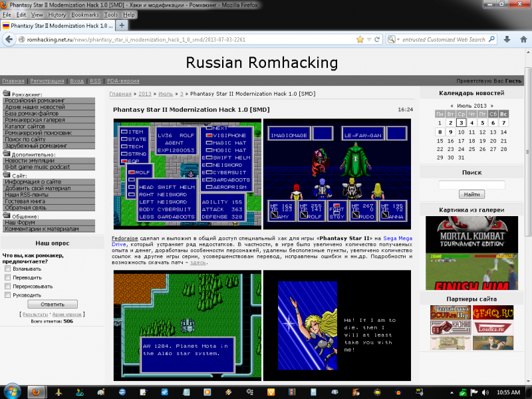The height and width of the screenshot is (399, 532).
Task: Go to next month in news calendar
Action: tap(492, 106)
